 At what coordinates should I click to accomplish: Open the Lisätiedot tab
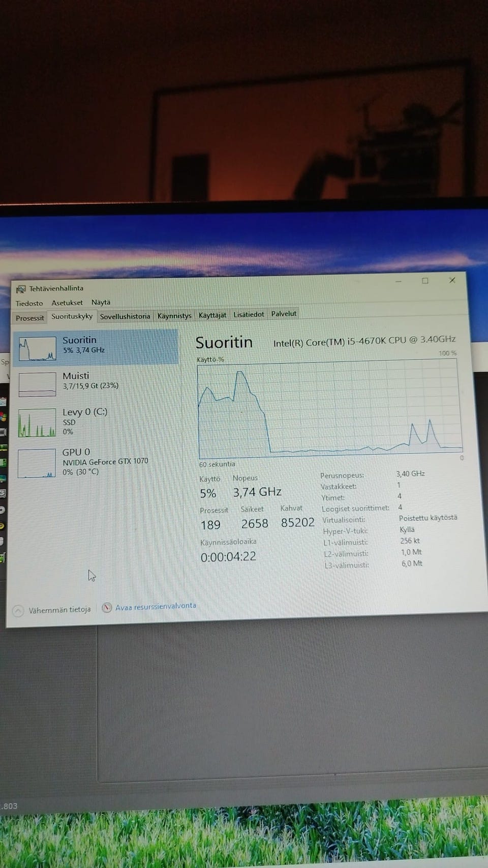coord(249,315)
